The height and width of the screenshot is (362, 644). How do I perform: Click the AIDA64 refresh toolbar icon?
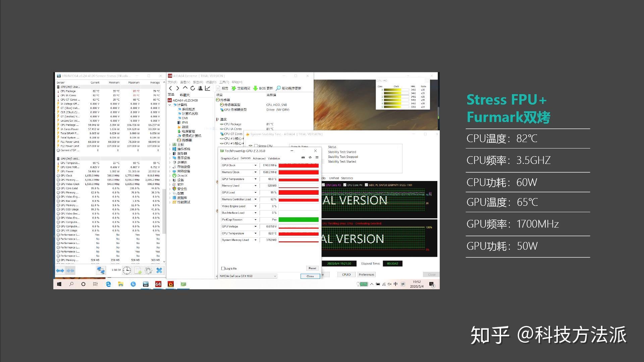[193, 88]
